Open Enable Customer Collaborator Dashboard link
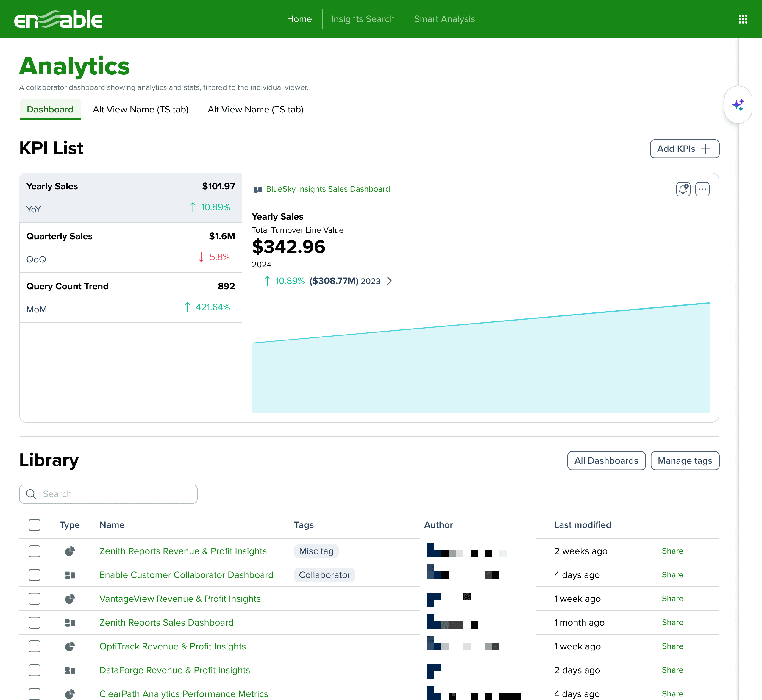The image size is (762, 700). tap(186, 575)
